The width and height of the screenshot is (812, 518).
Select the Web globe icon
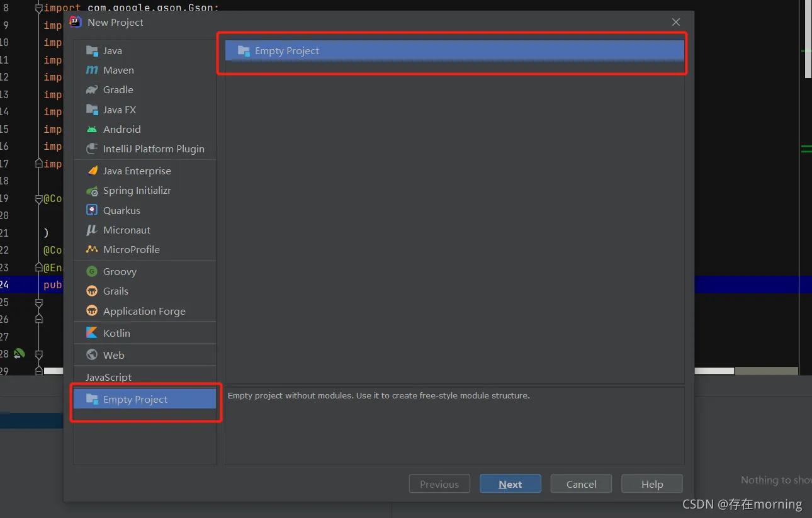[92, 355]
